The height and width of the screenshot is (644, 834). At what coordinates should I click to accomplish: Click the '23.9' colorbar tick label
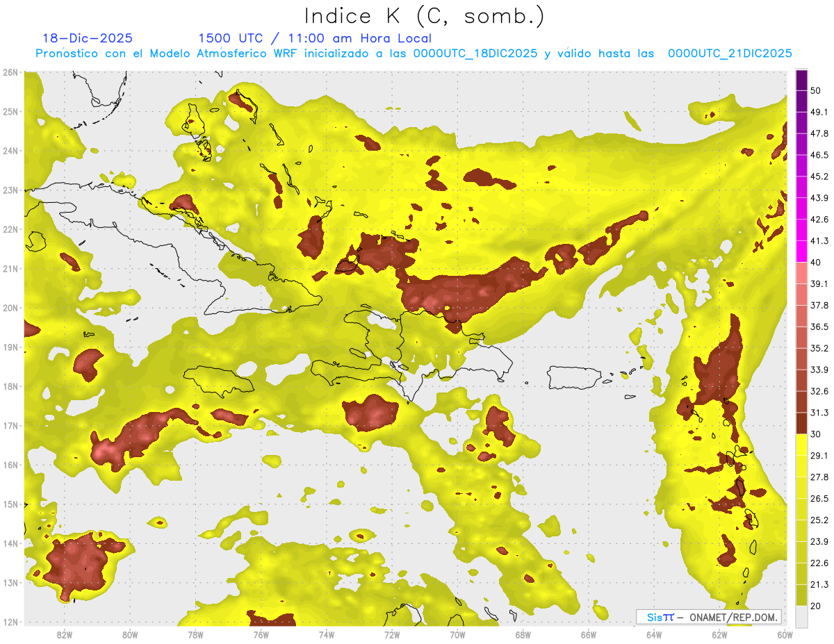819,541
